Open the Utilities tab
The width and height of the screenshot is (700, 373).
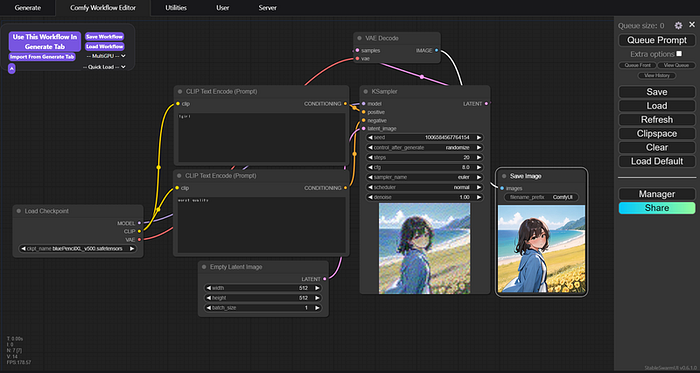click(176, 8)
